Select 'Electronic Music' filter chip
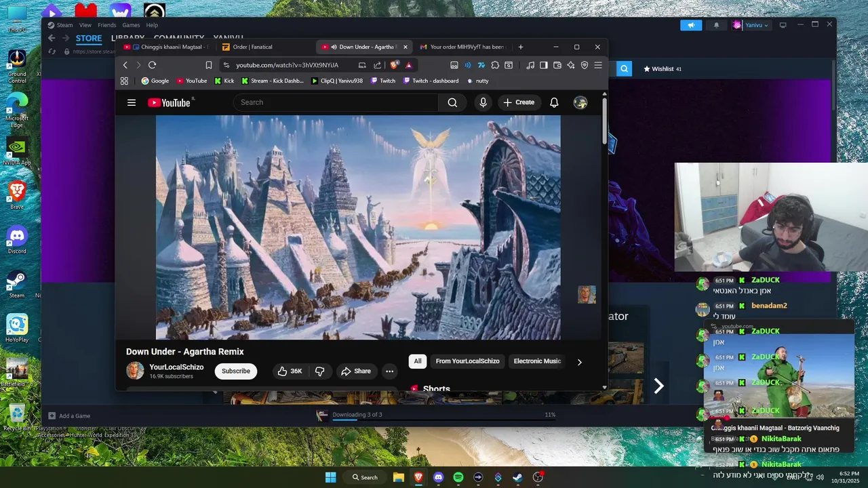The width and height of the screenshot is (868, 488). point(537,361)
